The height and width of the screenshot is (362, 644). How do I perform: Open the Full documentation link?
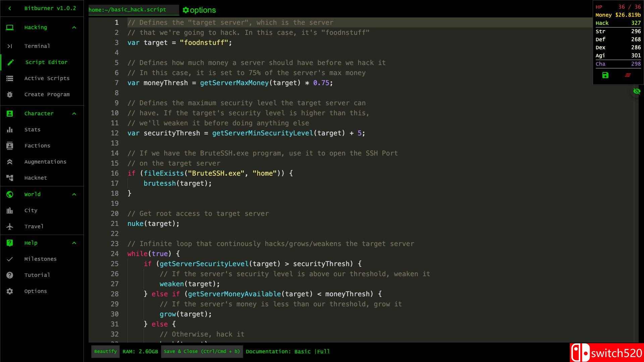click(323, 352)
